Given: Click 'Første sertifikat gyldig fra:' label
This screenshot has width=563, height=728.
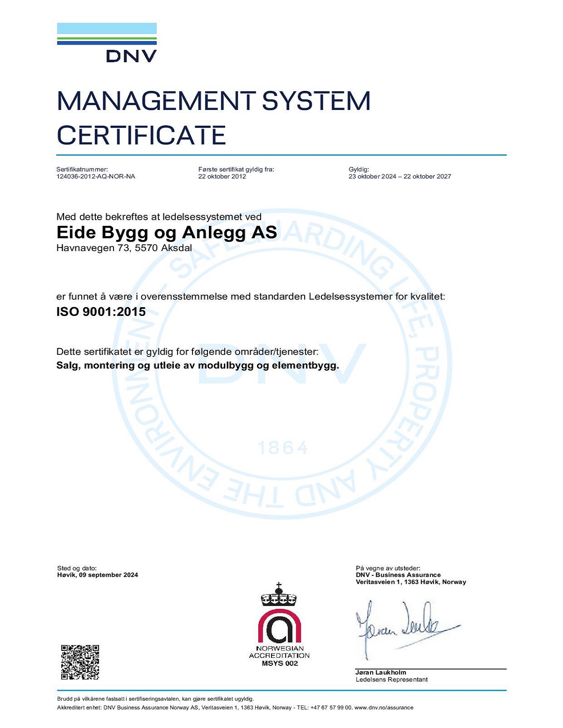Looking at the screenshot, I should pos(236,169).
